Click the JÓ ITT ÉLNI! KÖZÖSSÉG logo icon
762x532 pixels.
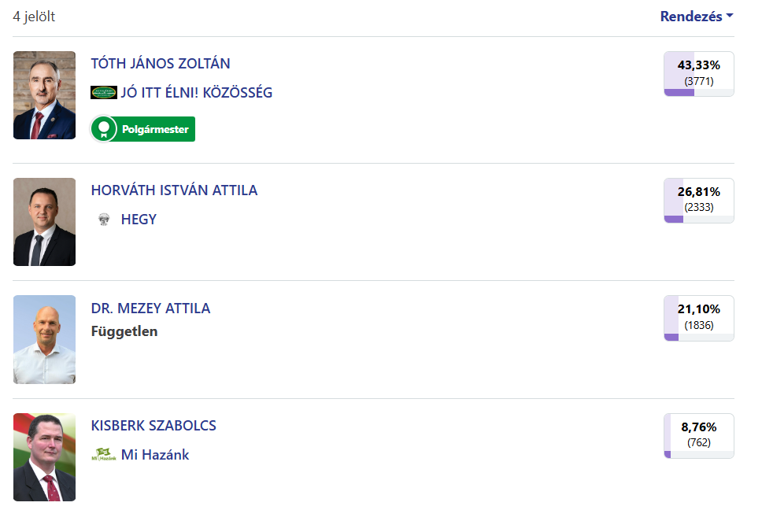(103, 92)
